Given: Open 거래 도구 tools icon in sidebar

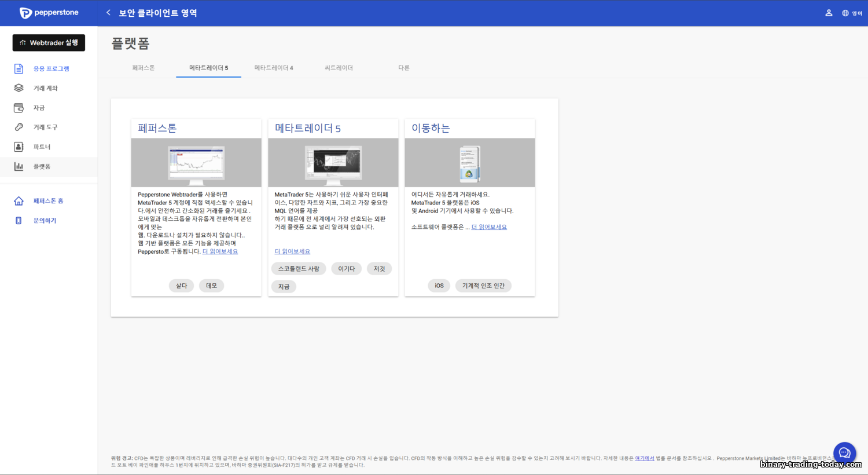Looking at the screenshot, I should tap(19, 127).
